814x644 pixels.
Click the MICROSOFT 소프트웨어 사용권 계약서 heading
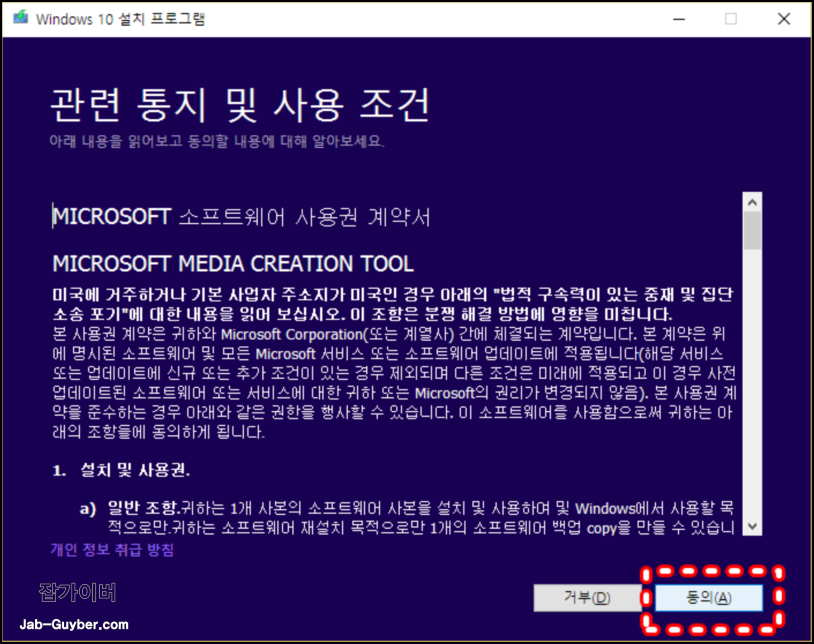[241, 217]
